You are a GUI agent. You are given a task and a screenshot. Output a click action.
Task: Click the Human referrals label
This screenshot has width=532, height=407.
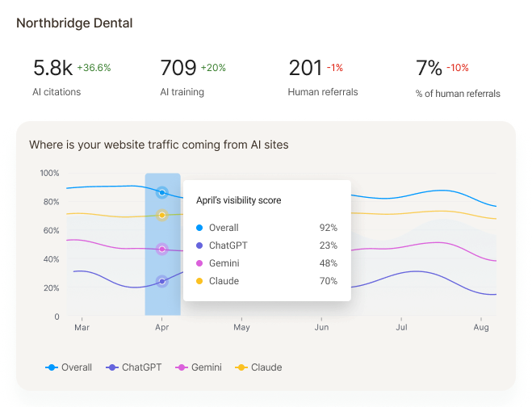click(323, 92)
